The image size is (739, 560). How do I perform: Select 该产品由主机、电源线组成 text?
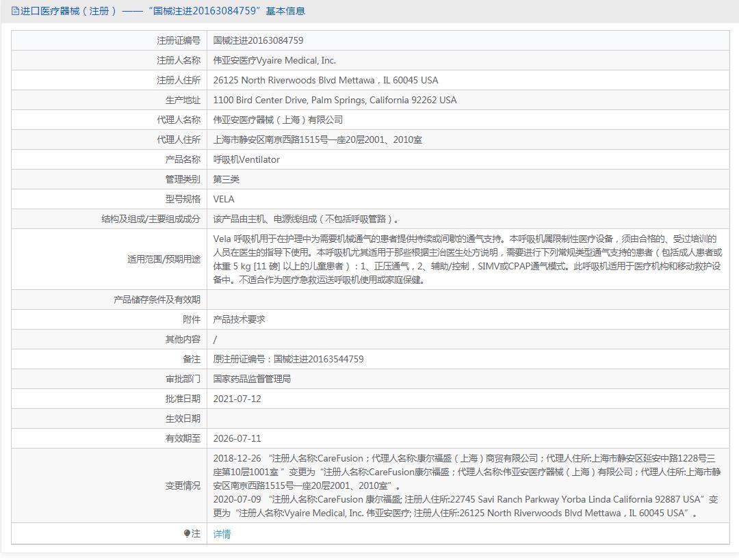click(x=307, y=219)
